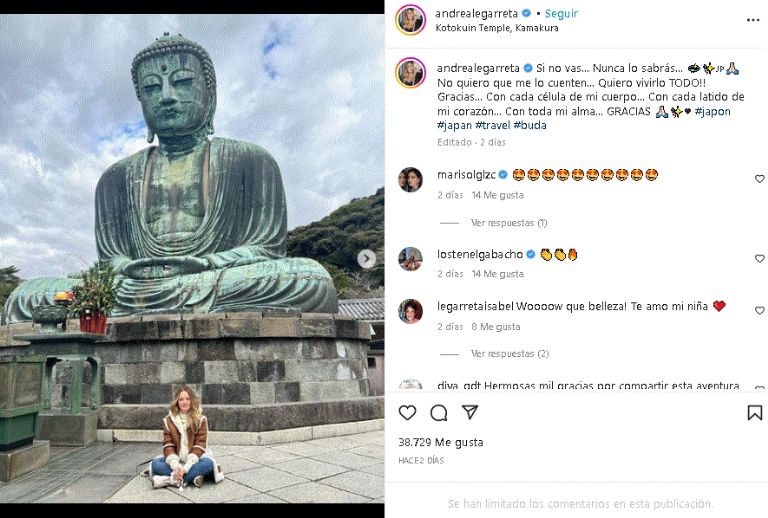Like marisolglzc's comment
Viewport: 768px width, 518px height.
pyautogui.click(x=759, y=179)
